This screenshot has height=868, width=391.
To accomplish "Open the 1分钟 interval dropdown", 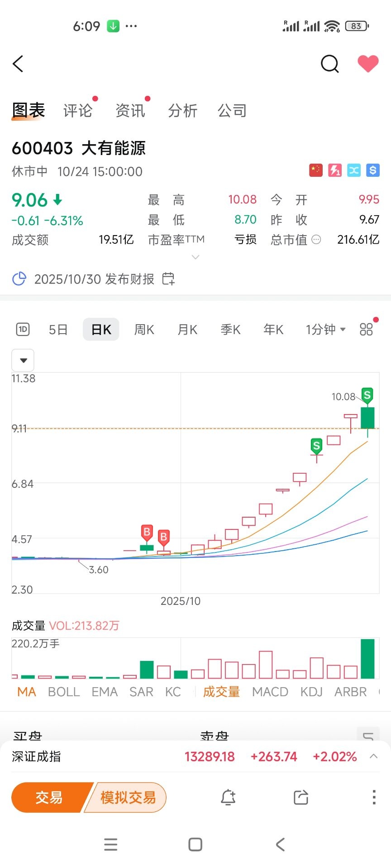I will pos(325,330).
